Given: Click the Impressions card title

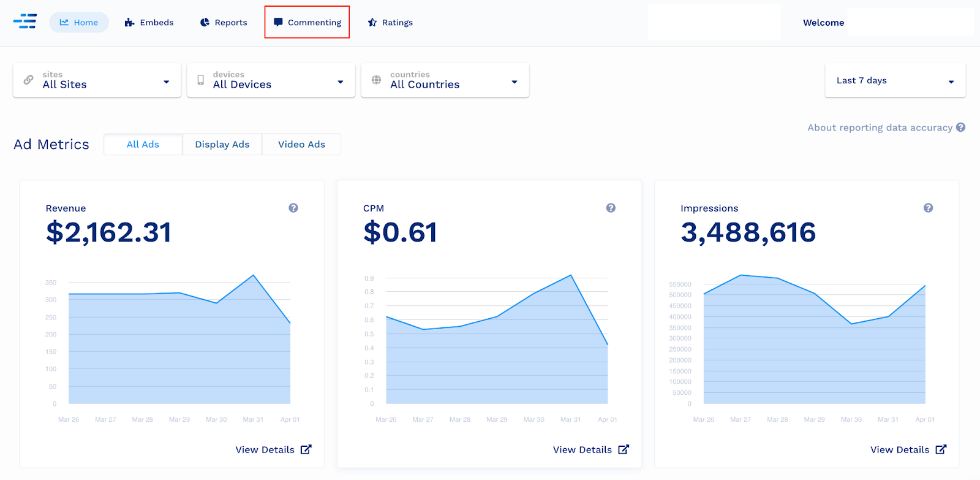Looking at the screenshot, I should (709, 208).
